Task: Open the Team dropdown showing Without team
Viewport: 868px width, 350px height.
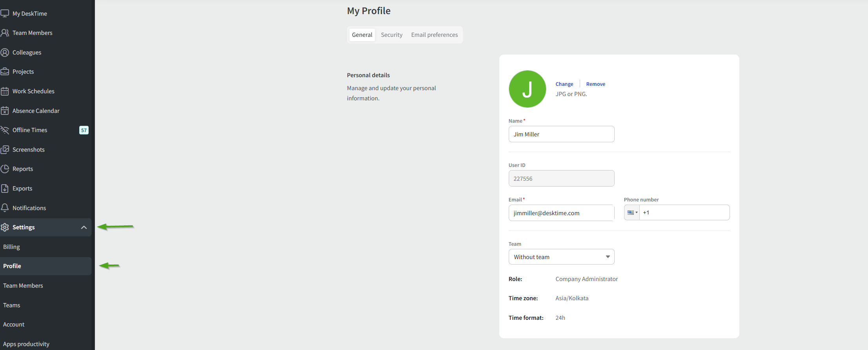Action: (x=561, y=257)
